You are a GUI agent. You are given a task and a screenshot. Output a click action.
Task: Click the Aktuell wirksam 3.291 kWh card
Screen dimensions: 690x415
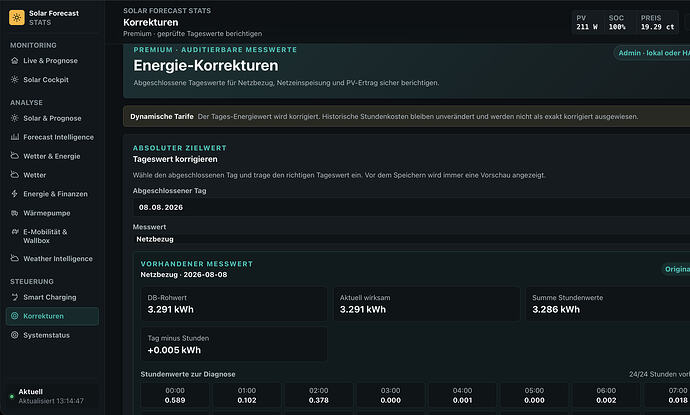click(426, 304)
